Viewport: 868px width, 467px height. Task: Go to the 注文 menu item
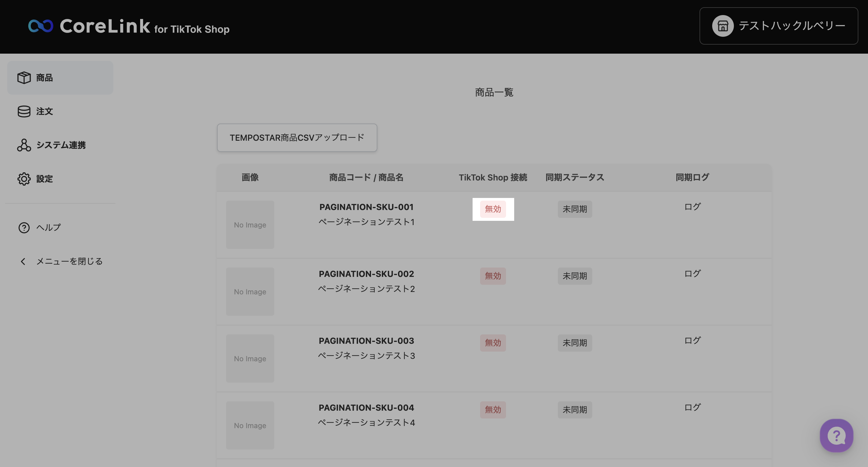click(x=44, y=111)
